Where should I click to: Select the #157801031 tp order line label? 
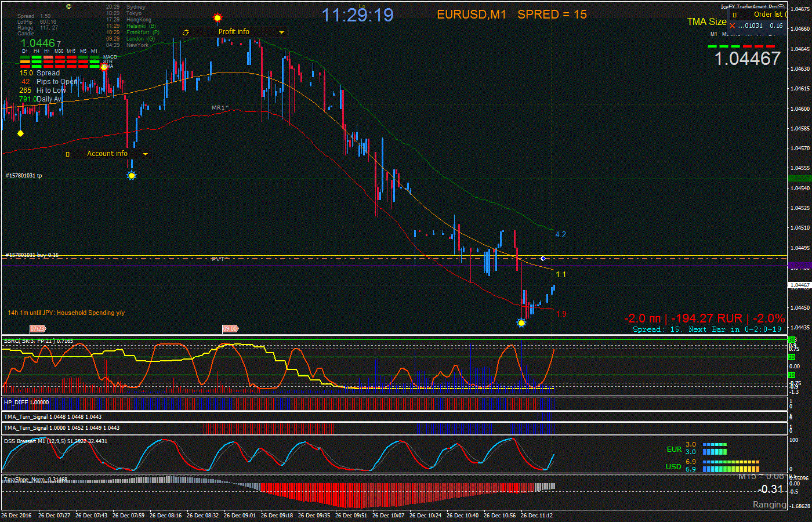(x=24, y=175)
